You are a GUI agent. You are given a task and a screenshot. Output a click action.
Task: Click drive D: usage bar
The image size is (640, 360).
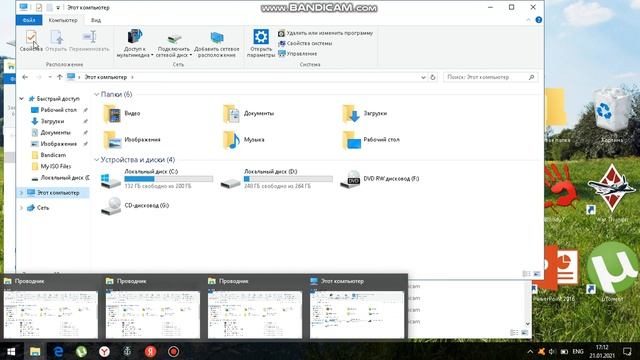click(288, 179)
